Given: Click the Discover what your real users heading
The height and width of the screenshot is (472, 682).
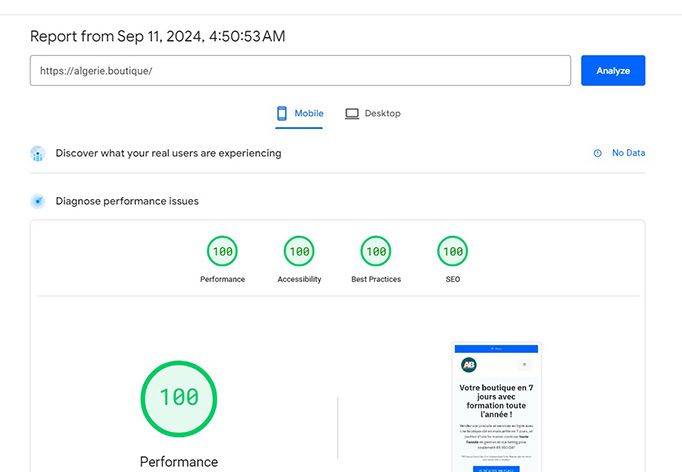Looking at the screenshot, I should [168, 154].
